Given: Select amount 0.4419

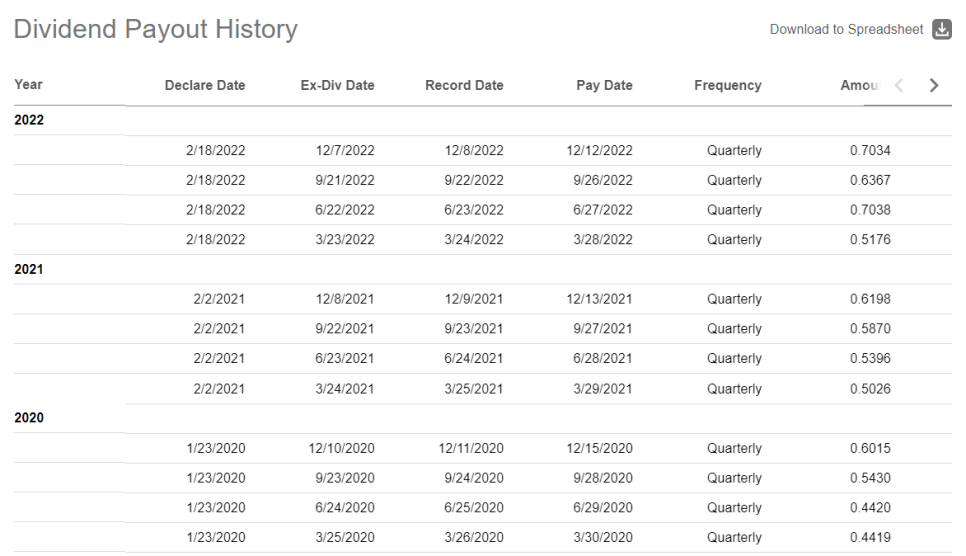Looking at the screenshot, I should pyautogui.click(x=870, y=538).
